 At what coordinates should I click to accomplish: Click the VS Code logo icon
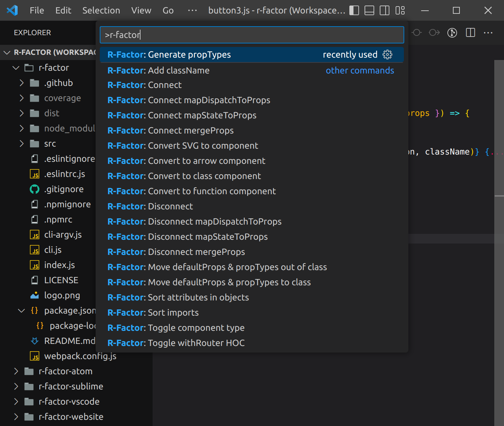tap(12, 10)
